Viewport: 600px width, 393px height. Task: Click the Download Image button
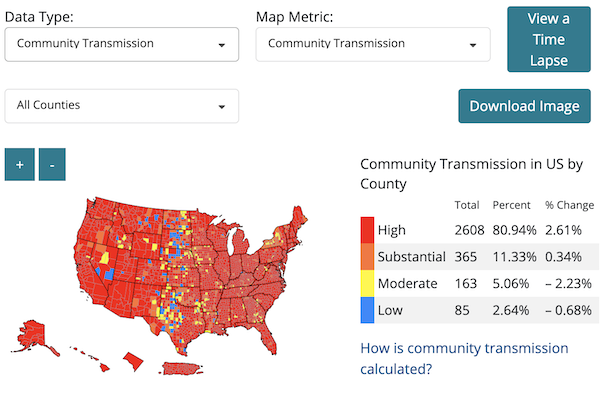click(524, 106)
